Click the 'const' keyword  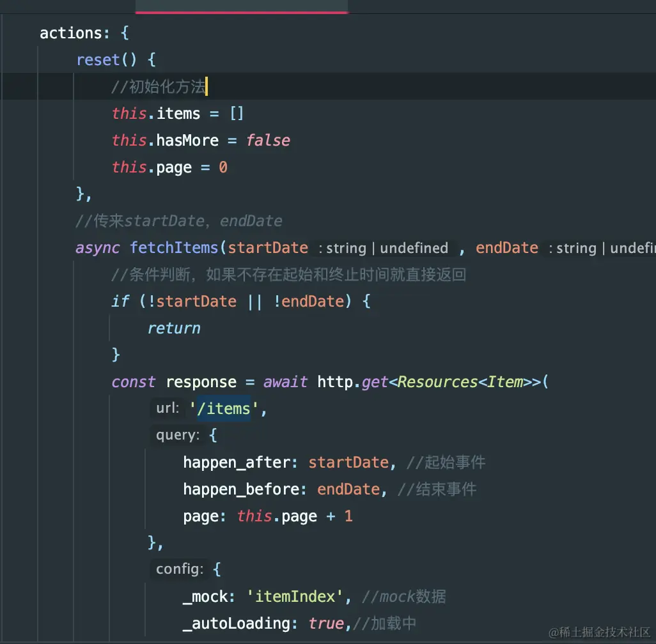tap(134, 382)
